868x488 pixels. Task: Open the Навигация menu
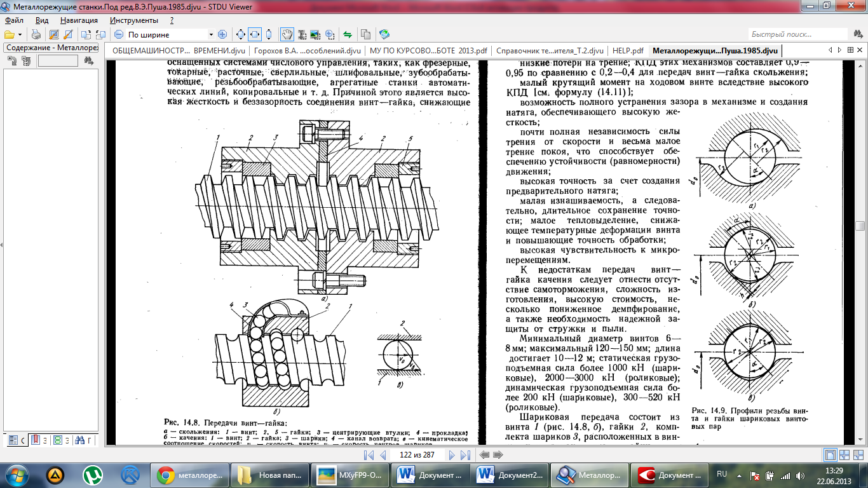coord(79,20)
